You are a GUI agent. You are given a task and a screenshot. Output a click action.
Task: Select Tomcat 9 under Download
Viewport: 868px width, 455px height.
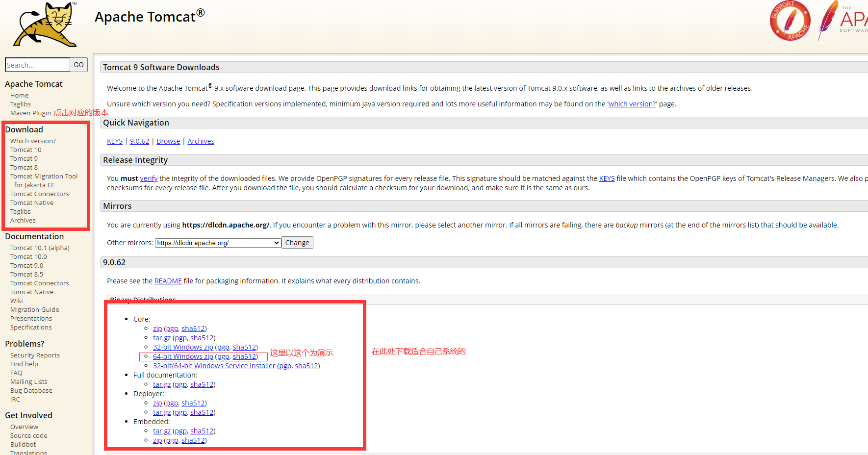[x=24, y=159]
